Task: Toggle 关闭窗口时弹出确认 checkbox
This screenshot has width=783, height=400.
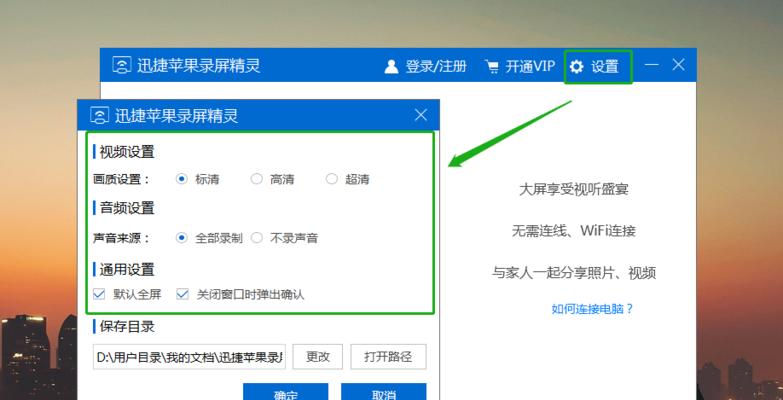Action: pos(182,294)
